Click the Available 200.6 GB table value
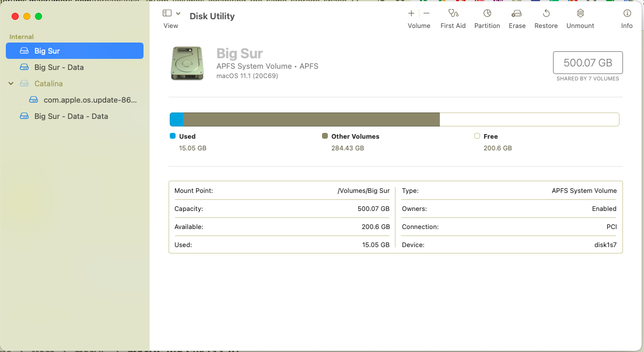 pyautogui.click(x=376, y=227)
